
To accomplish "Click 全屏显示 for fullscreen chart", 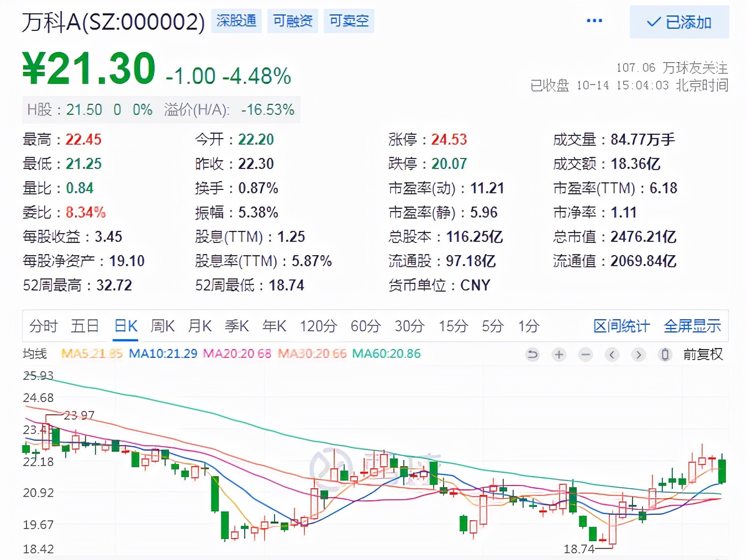I will tap(692, 326).
